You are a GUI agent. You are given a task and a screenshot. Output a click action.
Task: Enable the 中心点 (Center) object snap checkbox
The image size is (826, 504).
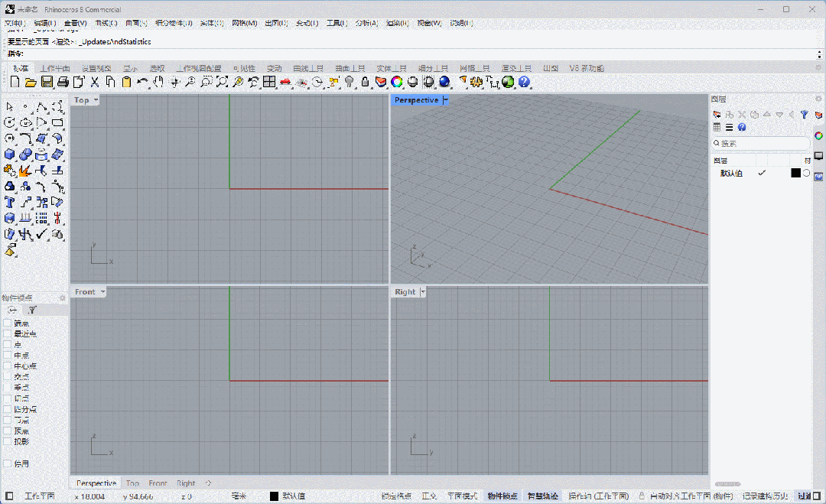[8, 366]
